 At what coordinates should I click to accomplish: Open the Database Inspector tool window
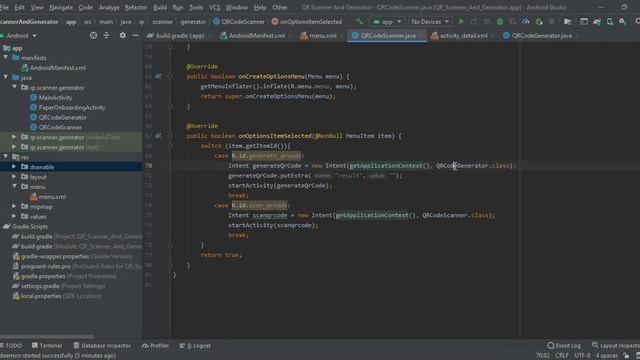(102, 346)
